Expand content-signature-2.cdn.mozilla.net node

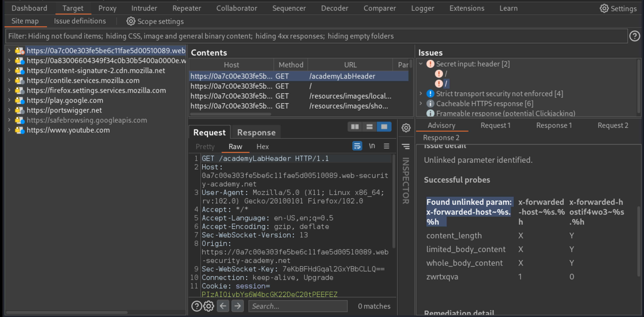(9, 71)
